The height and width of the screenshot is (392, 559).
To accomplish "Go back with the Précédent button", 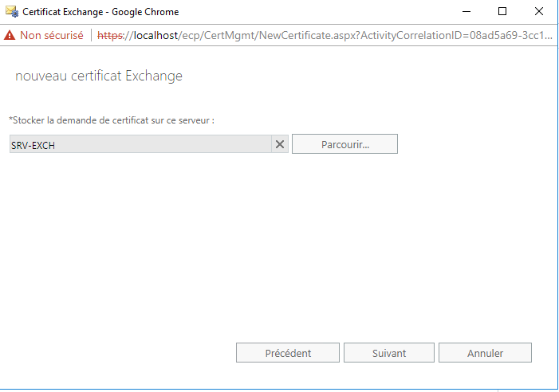I will (288, 353).
